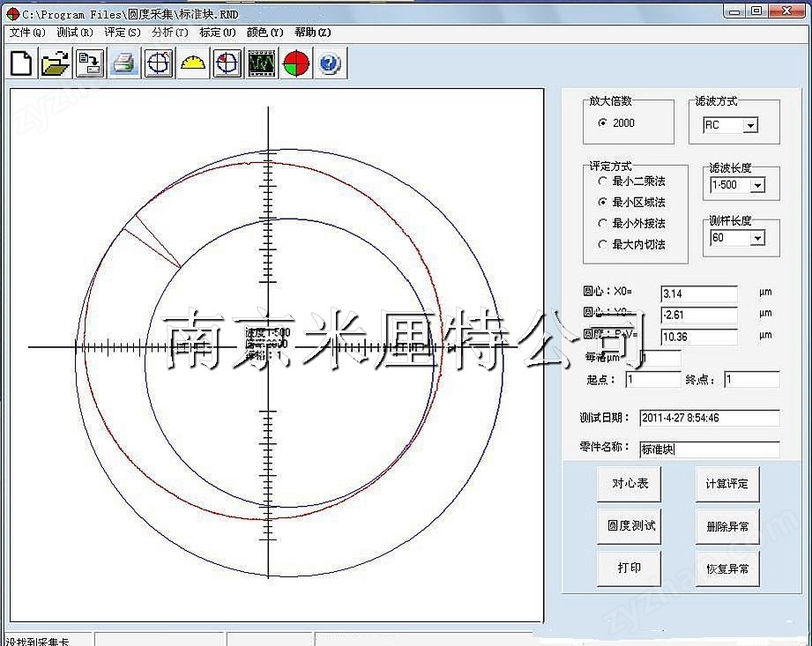Select the 最大内切法 radio option
This screenshot has height=646, width=812.
pyautogui.click(x=631, y=244)
